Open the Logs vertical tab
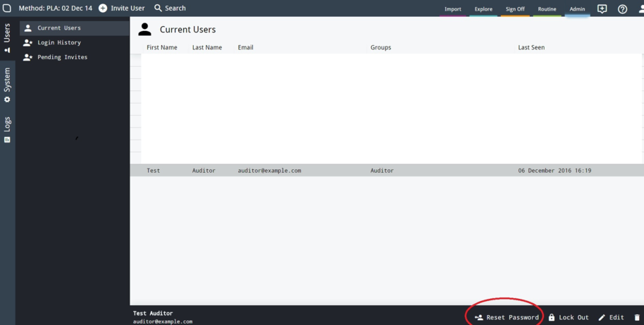 point(7,130)
